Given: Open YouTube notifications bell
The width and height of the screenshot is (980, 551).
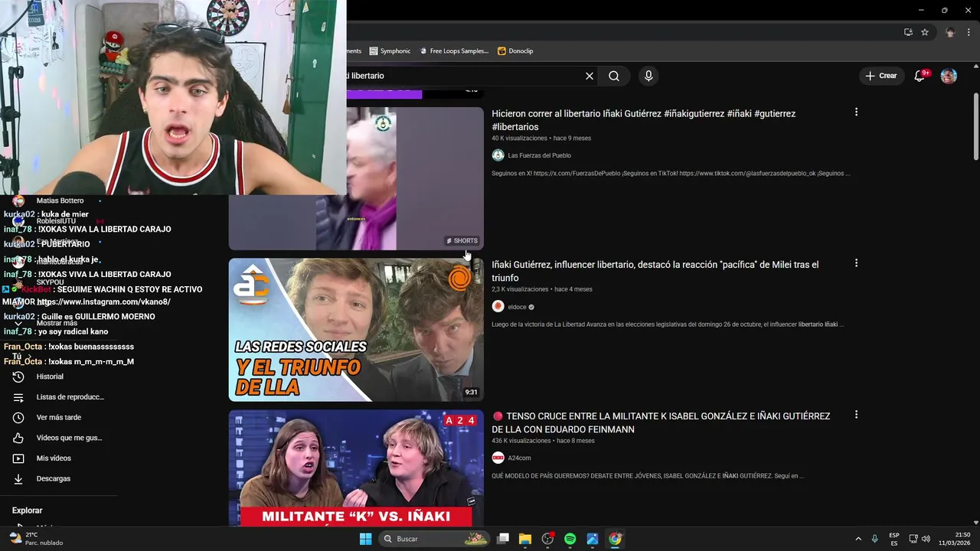Looking at the screenshot, I should (920, 76).
